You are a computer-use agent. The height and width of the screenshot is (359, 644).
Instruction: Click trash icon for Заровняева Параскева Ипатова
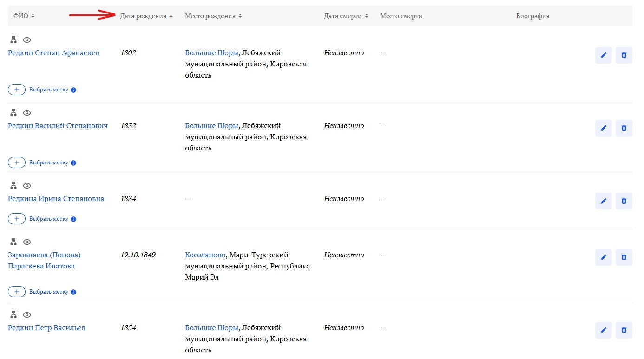[x=624, y=257]
